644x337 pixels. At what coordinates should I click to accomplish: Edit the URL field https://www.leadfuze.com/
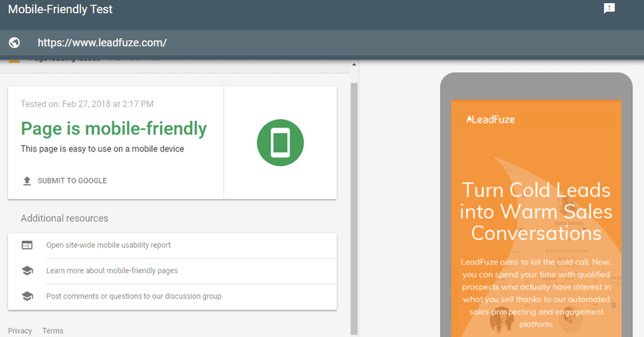tap(102, 43)
